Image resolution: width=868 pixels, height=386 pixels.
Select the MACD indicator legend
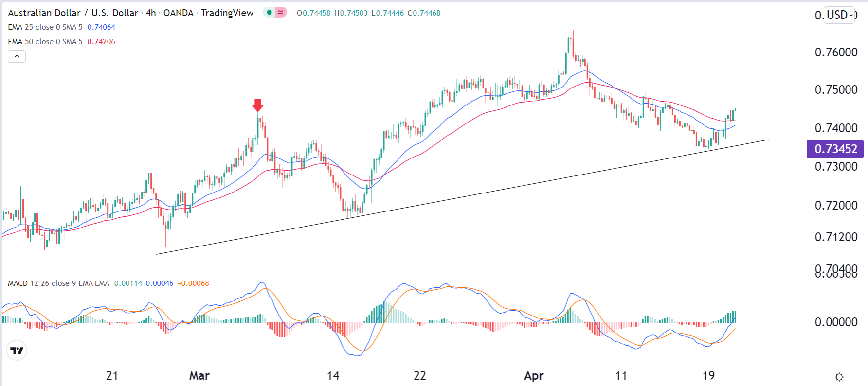[x=58, y=283]
